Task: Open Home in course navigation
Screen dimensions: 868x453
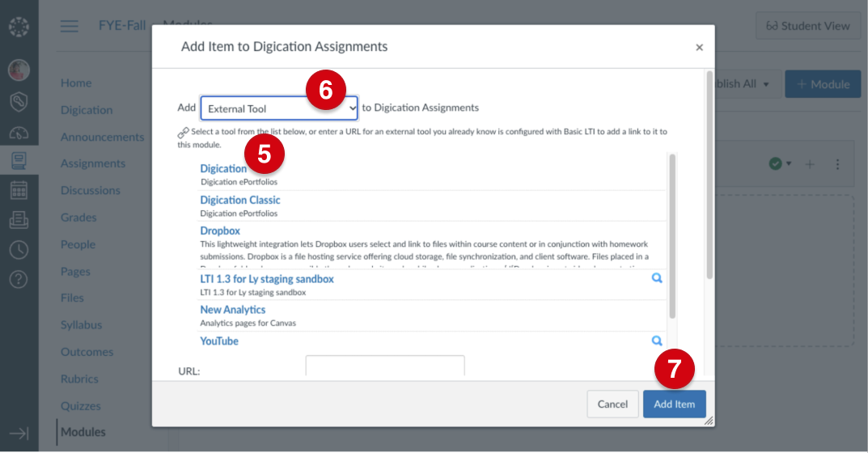Action: (x=76, y=83)
